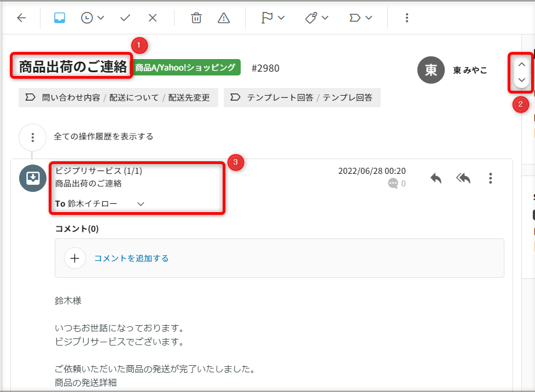Go to previous message with up chevron
The height and width of the screenshot is (392, 535).
coord(521,64)
